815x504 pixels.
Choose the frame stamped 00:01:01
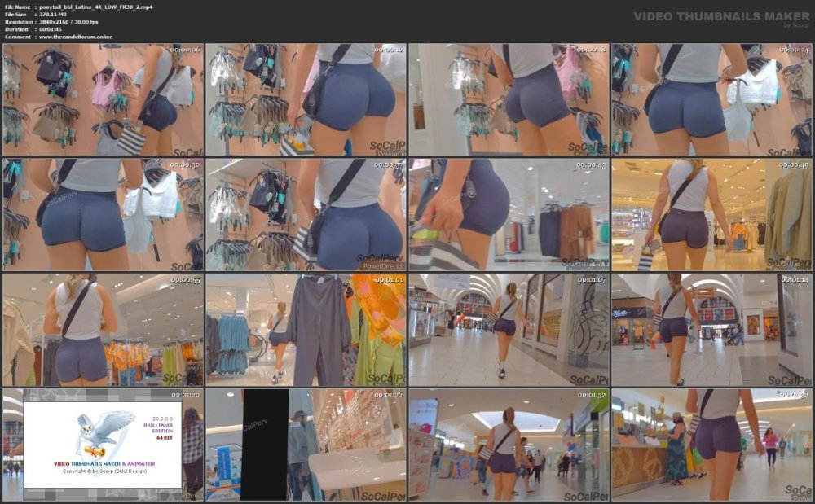coord(306,330)
